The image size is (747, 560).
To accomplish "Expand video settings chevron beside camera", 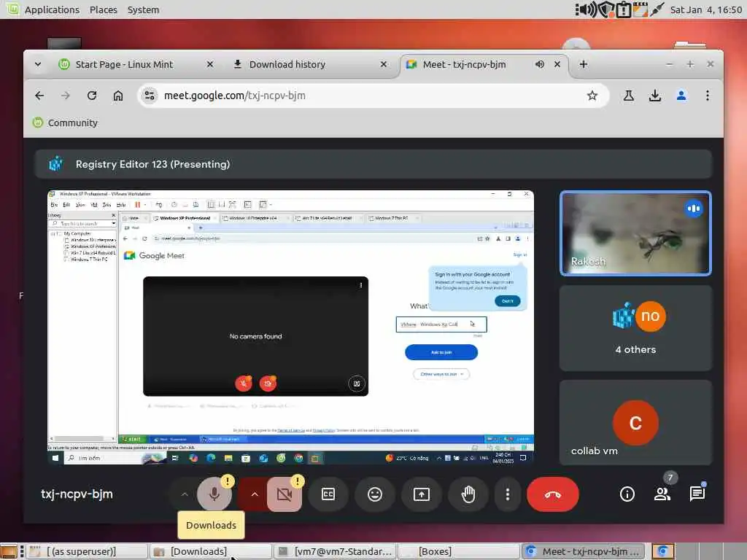I will (255, 494).
